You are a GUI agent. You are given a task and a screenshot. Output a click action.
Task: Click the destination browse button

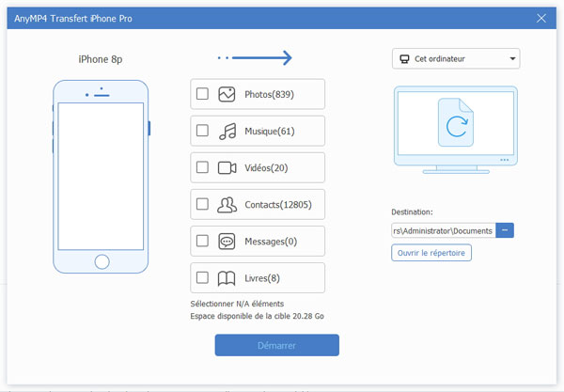point(505,230)
